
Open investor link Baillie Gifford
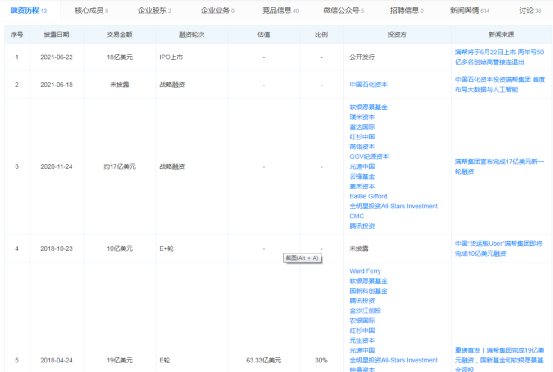point(368,196)
